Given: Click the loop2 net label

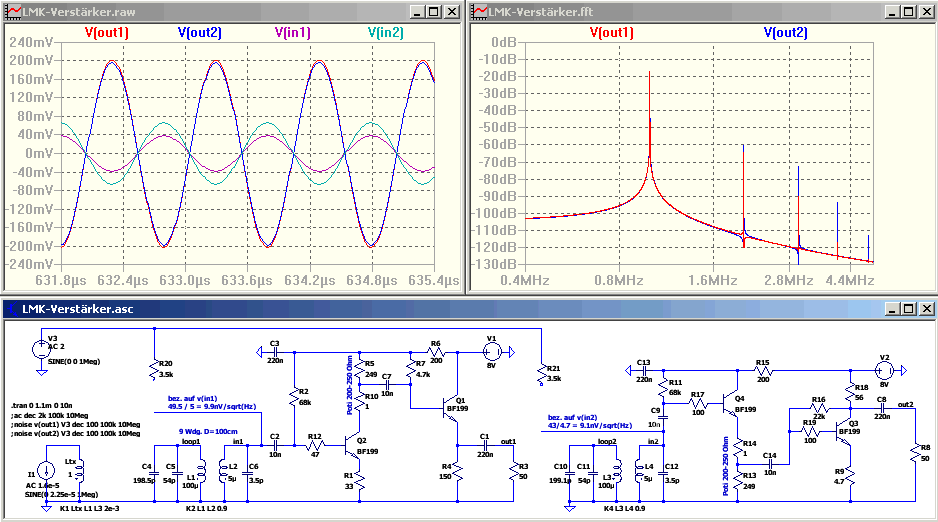Looking at the screenshot, I should tap(607, 441).
